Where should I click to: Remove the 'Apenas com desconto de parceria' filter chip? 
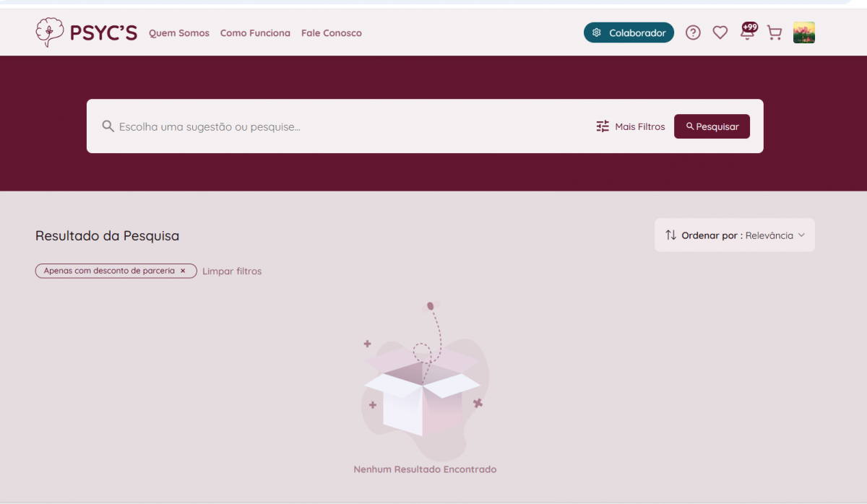click(x=183, y=271)
